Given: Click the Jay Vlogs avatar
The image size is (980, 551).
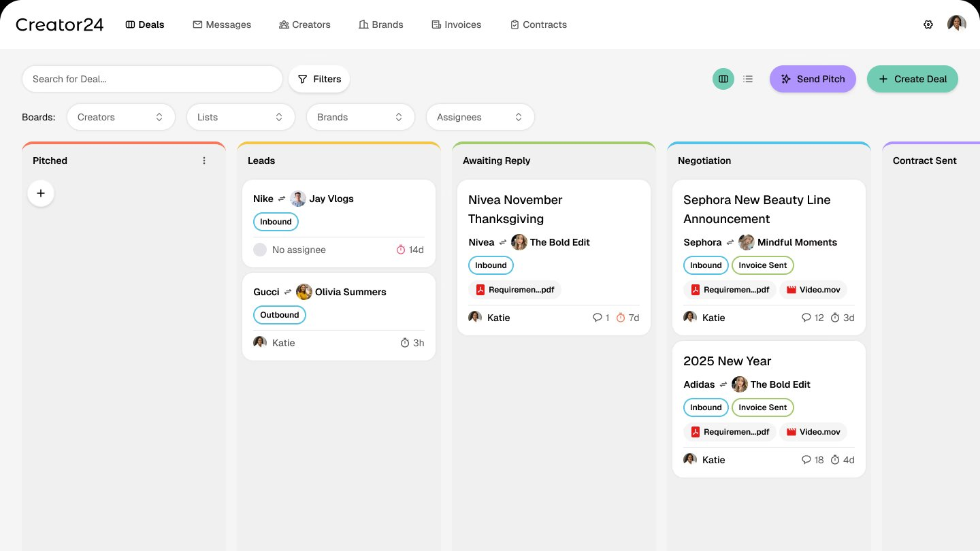Looking at the screenshot, I should 298,199.
